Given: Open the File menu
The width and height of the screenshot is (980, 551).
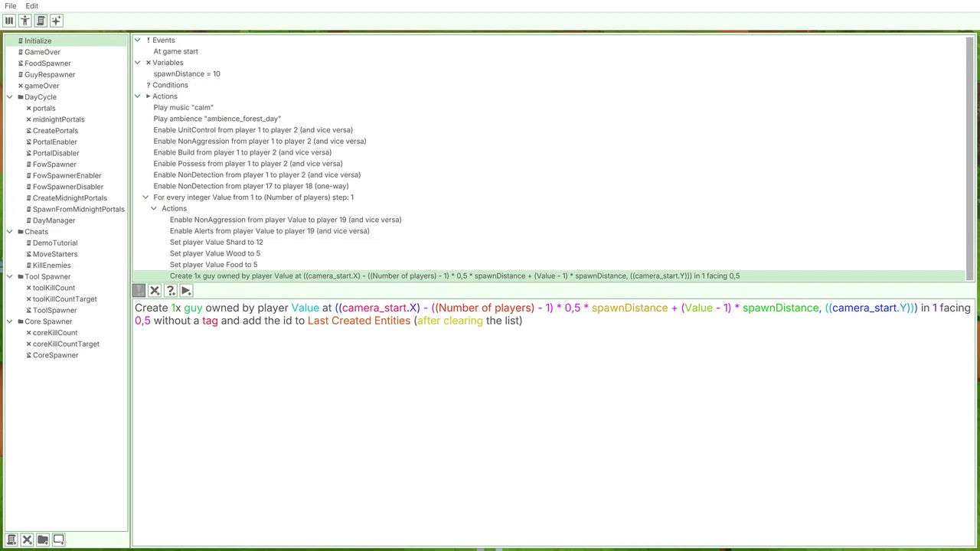Looking at the screenshot, I should click(x=11, y=6).
